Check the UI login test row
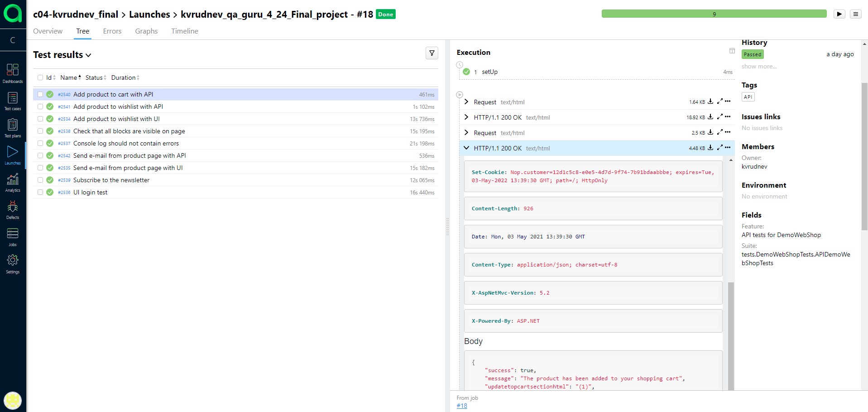868x412 pixels. (40, 192)
